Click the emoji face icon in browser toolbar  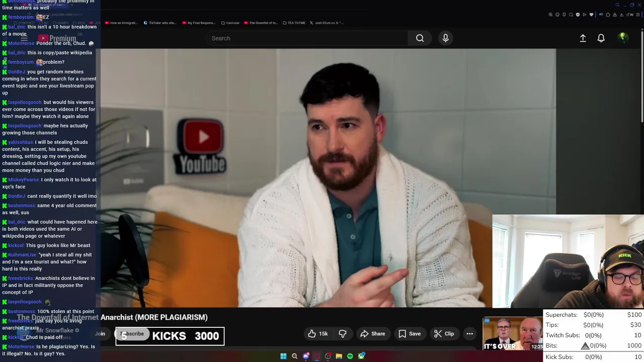pyautogui.click(x=557, y=15)
